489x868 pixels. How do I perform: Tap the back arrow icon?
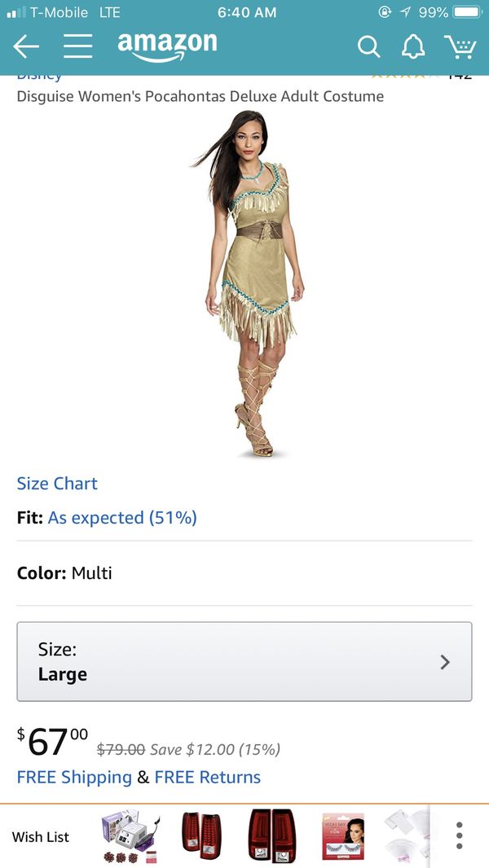pyautogui.click(x=26, y=46)
